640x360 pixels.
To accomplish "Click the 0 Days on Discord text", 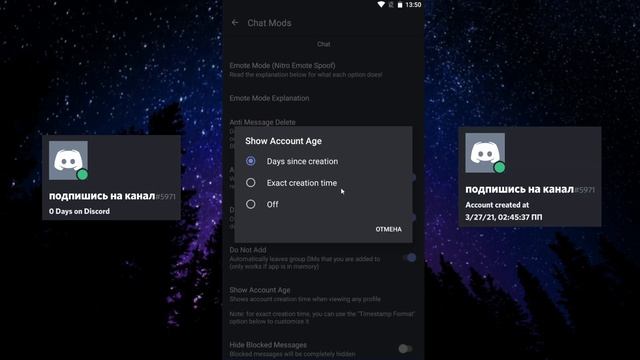I will point(79,211).
